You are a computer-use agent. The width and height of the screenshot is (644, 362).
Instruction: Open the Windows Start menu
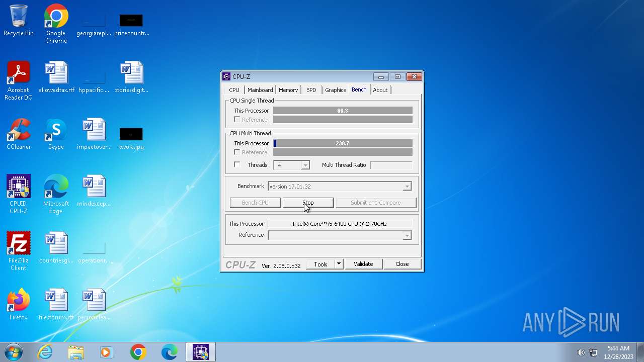(14, 352)
